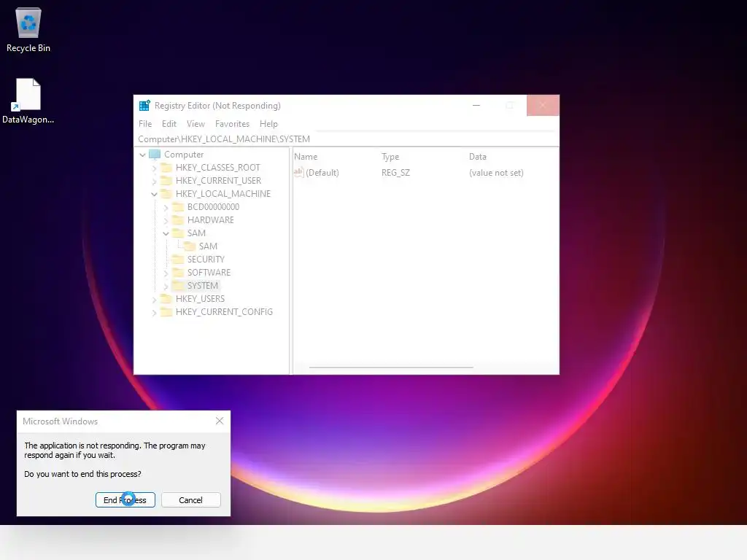This screenshot has height=560, width=747.
Task: Expand the HKEY_CURRENT_CONFIG chevron
Action: coord(154,312)
